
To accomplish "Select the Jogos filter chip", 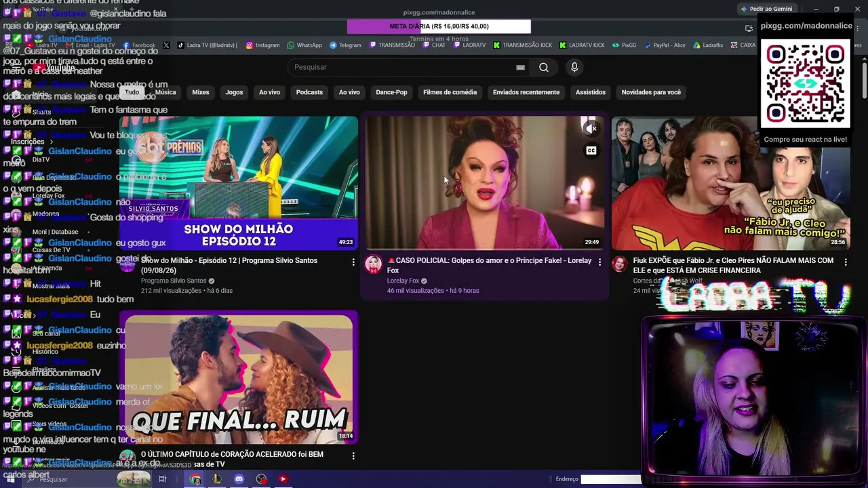I will 234,92.
